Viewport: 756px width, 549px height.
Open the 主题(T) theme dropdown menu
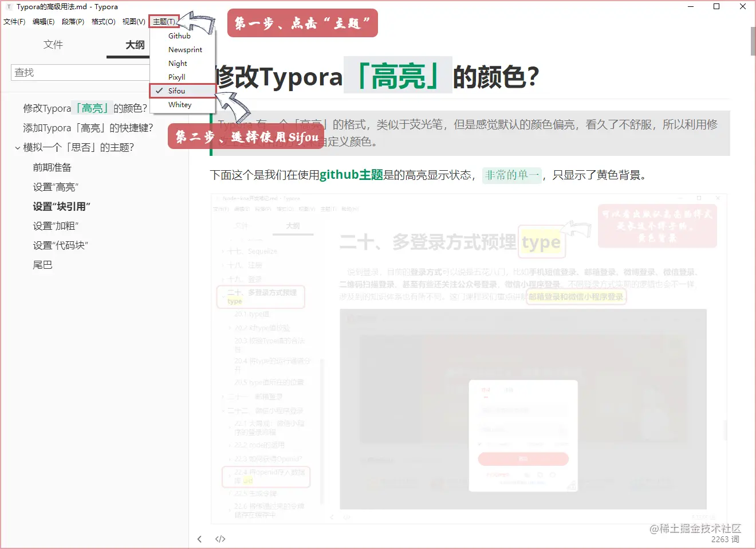tap(163, 21)
